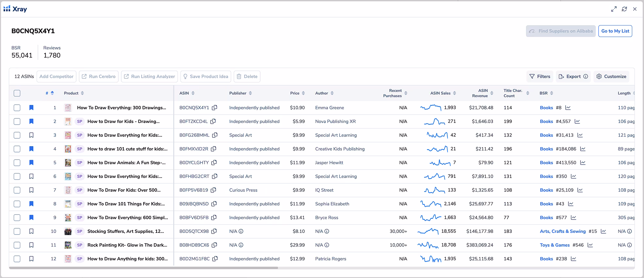Open BSR chart icon for Toys & Games #546
Viewport: 644px width, 278px height.
tap(590, 245)
